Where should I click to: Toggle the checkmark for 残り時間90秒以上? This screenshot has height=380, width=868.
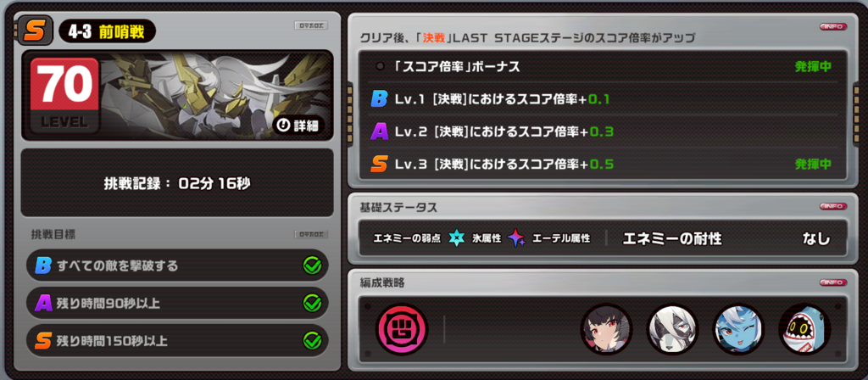click(312, 303)
